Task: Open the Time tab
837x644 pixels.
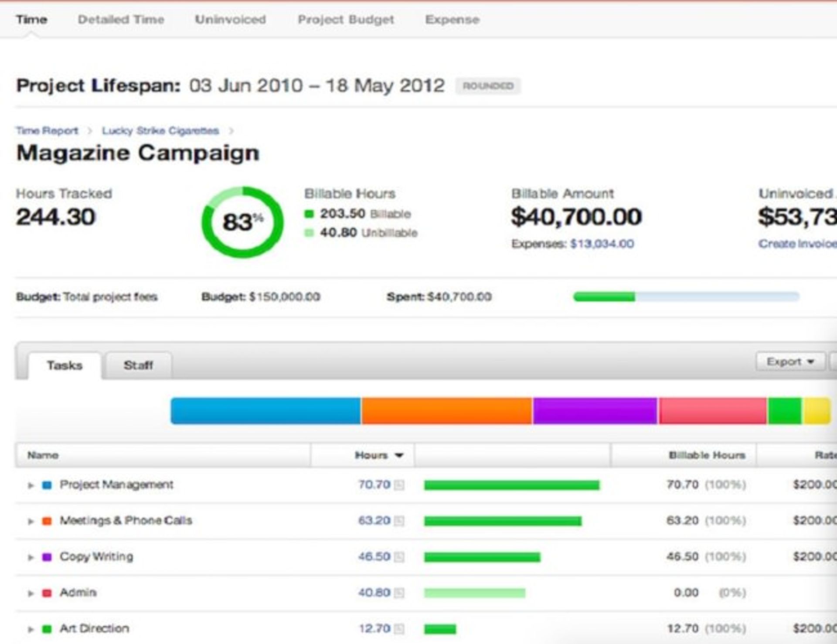Action: coord(31,20)
